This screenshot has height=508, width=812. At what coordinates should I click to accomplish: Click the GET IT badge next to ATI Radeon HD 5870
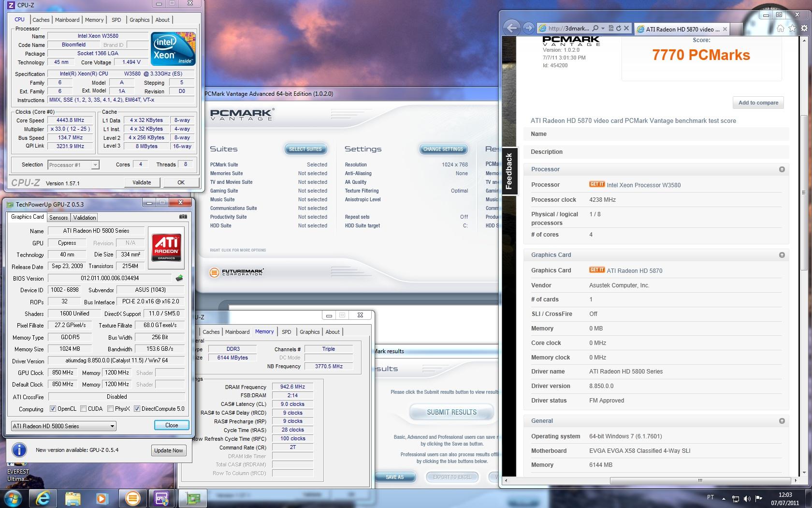coord(597,270)
